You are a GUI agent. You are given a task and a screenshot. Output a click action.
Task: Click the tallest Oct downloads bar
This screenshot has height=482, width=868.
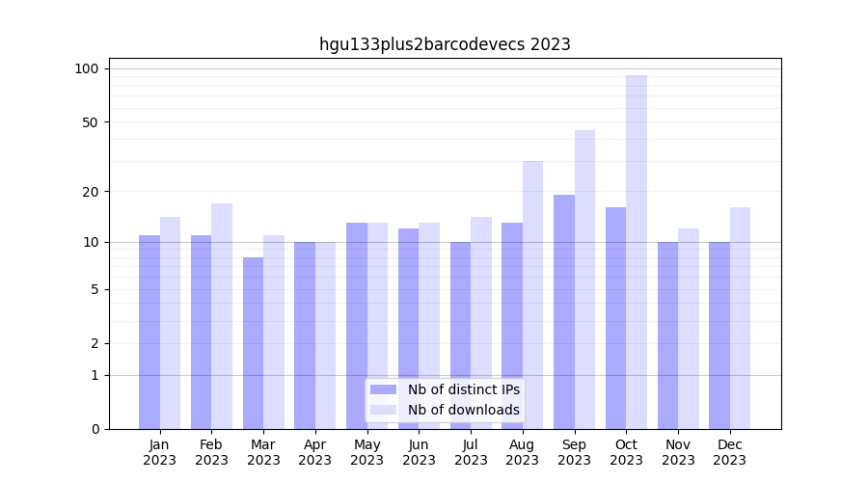pos(637,251)
